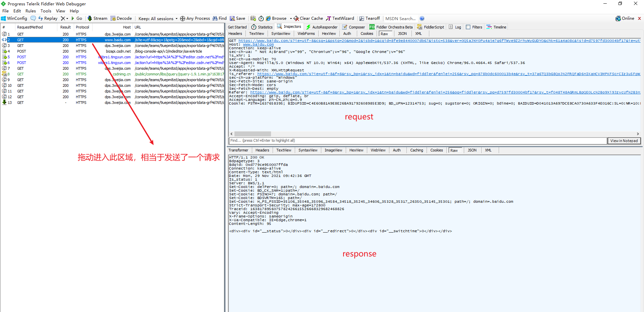Select request WebForms inspector tab
644x312 pixels.
[306, 34]
